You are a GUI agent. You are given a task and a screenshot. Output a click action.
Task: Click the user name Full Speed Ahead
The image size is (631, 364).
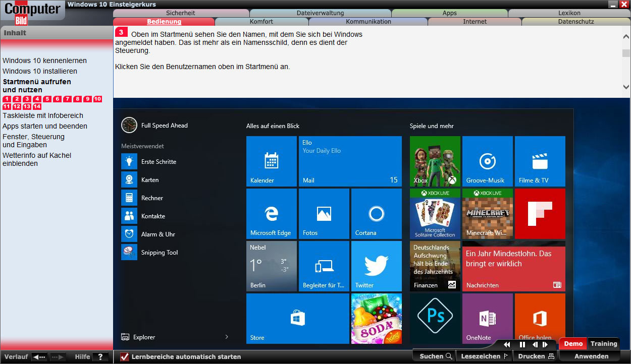coord(164,126)
